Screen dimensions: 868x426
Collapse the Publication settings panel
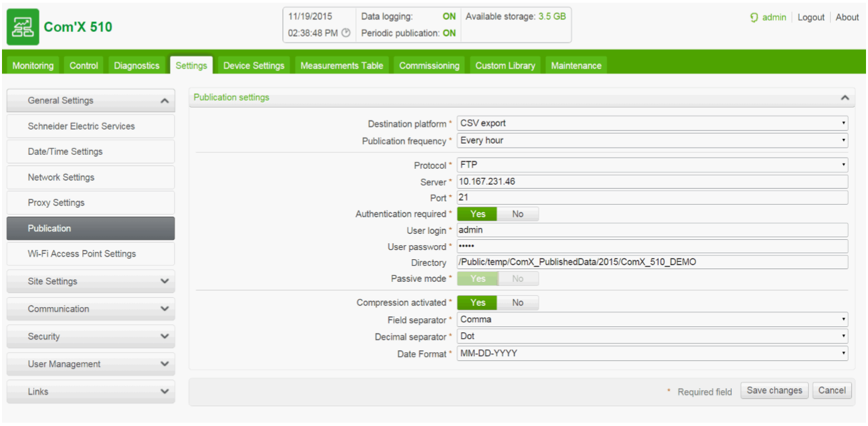point(845,97)
